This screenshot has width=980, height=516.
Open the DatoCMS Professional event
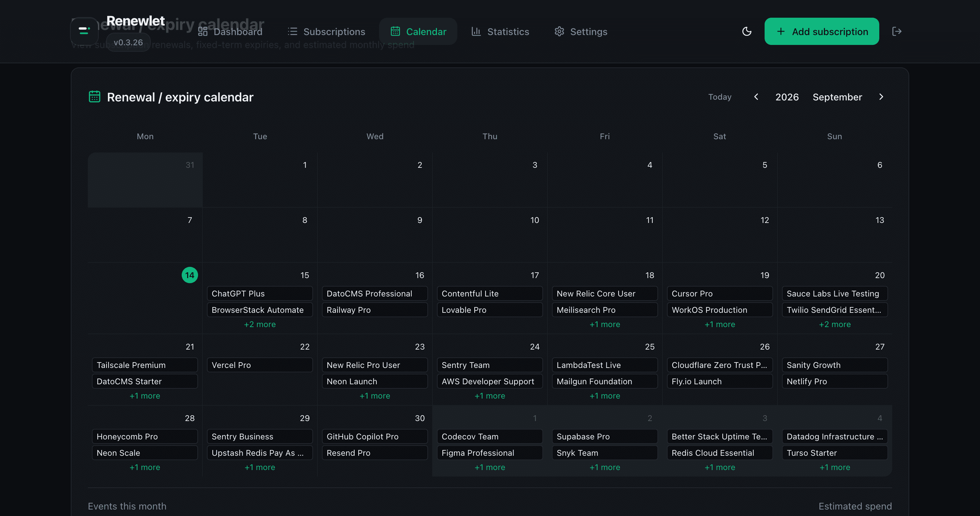375,293
